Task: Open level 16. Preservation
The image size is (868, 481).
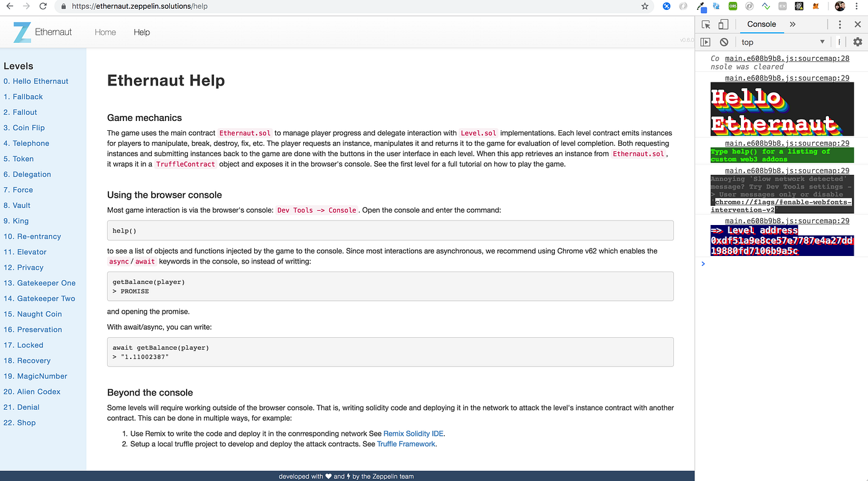Action: click(x=33, y=329)
